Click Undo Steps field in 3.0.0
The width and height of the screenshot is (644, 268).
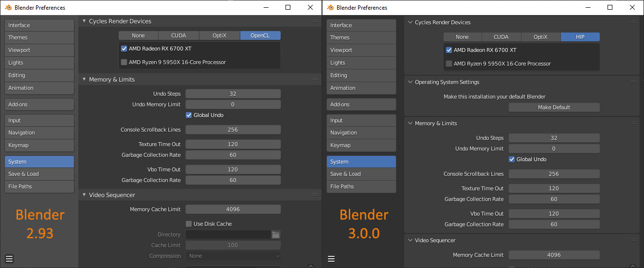coord(554,138)
